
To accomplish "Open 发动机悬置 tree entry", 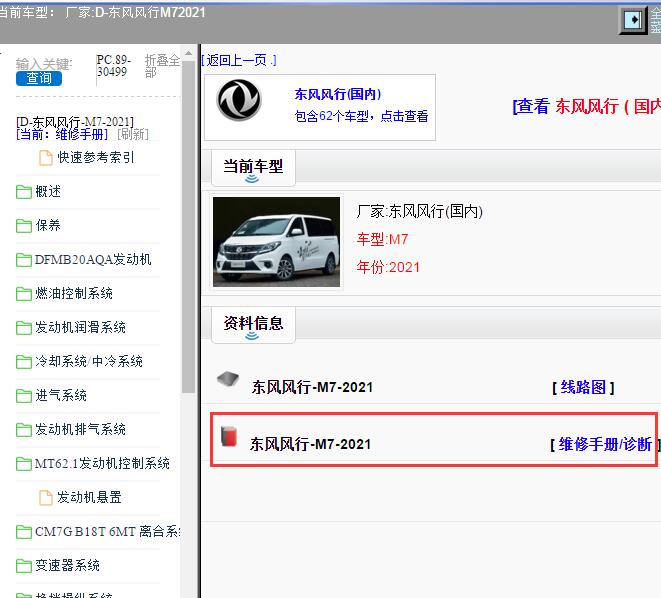I will click(x=89, y=497).
